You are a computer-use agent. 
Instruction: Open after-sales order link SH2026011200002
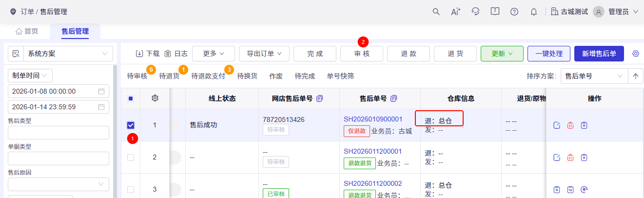click(x=373, y=183)
